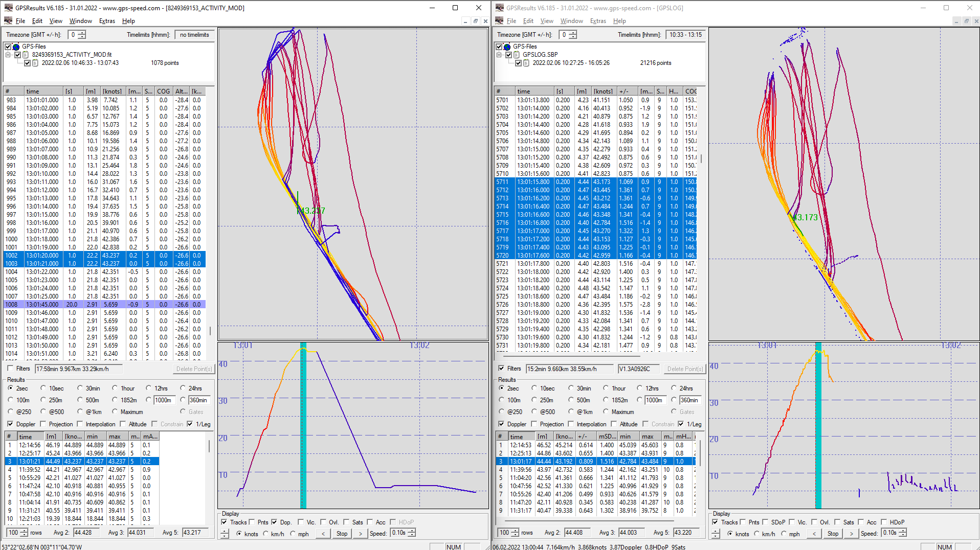Viewport: 980px width, 550px height.
Task: Adjust Speed 0.10s spinner in right window
Action: pos(903,533)
